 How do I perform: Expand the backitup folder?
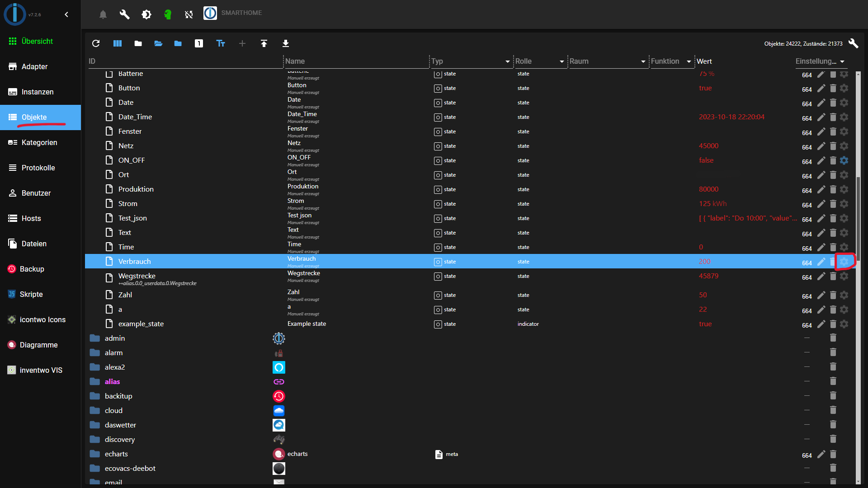[95, 396]
